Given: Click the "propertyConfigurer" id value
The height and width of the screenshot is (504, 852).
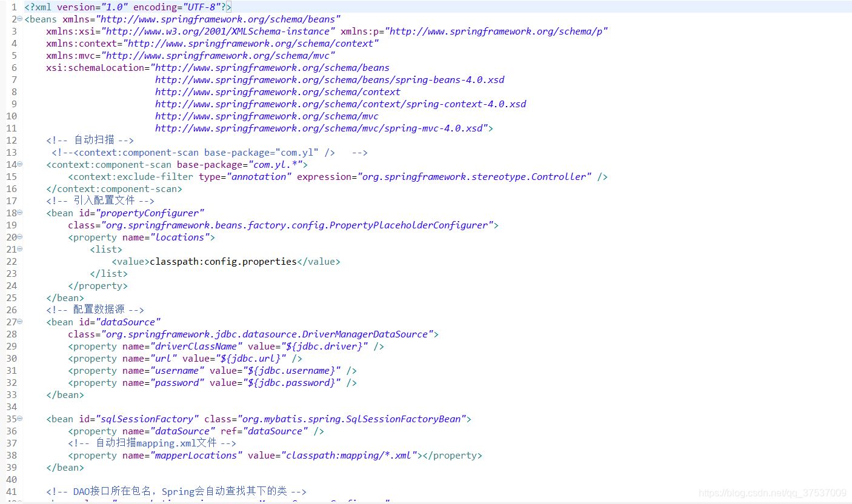Looking at the screenshot, I should (x=150, y=213).
